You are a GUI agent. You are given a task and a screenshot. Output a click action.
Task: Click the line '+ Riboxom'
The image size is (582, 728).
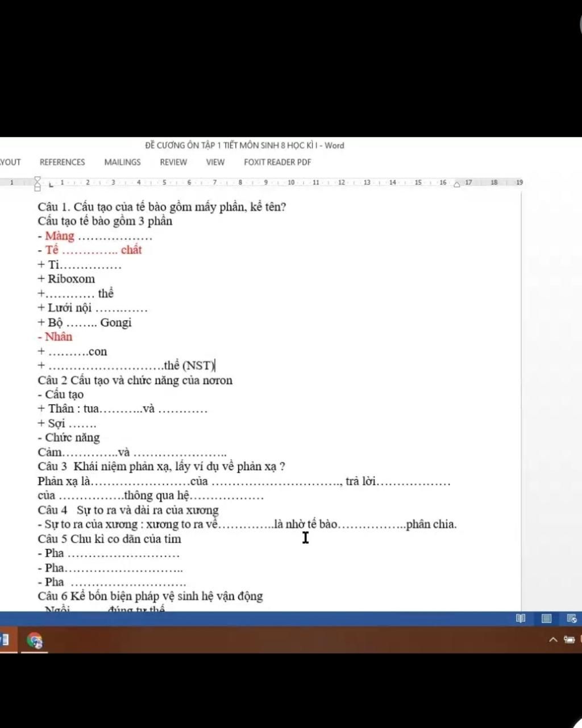tap(66, 279)
